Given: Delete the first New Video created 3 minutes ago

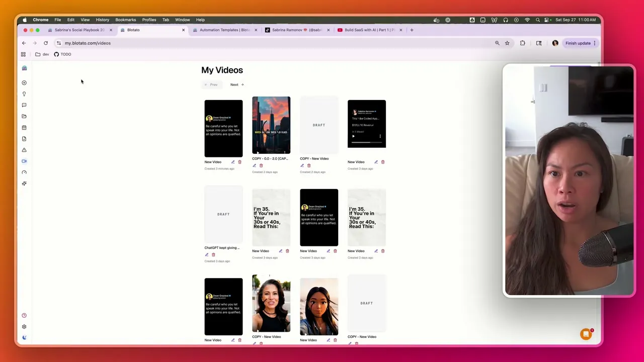Looking at the screenshot, I should point(239,162).
